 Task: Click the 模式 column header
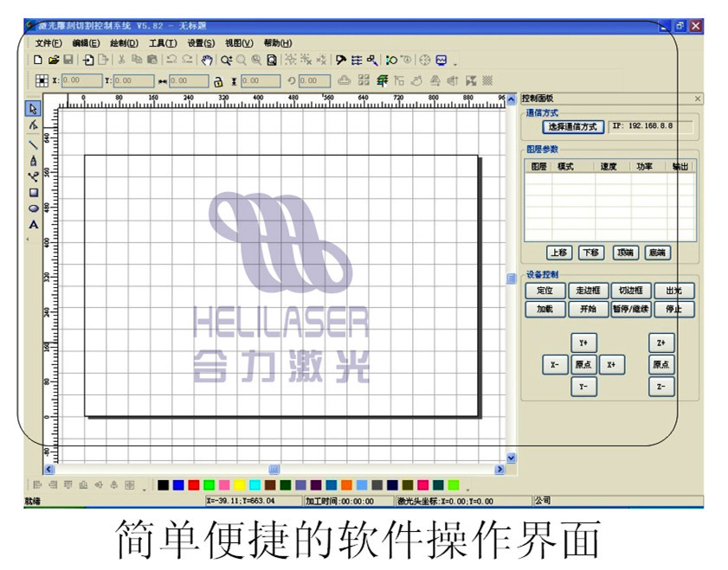tap(565, 166)
